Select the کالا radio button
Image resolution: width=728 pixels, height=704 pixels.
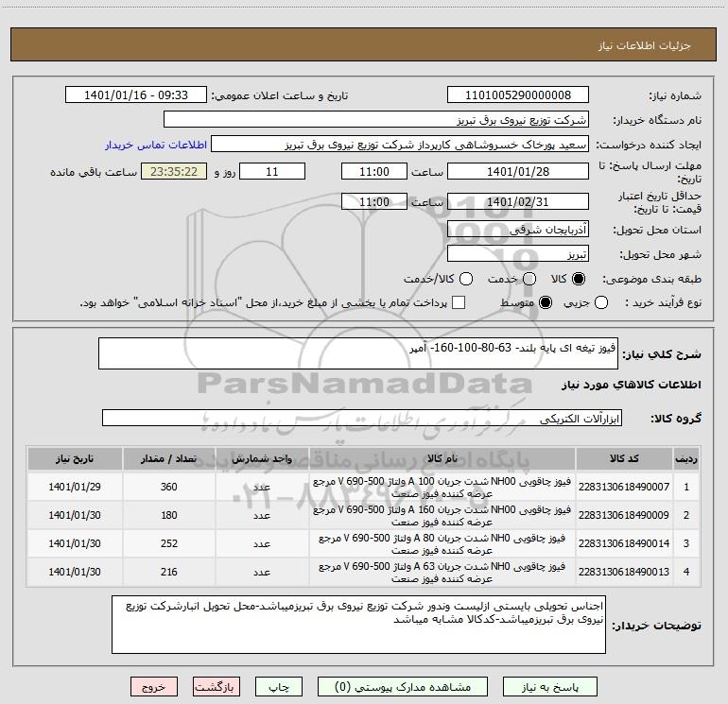pyautogui.click(x=579, y=279)
